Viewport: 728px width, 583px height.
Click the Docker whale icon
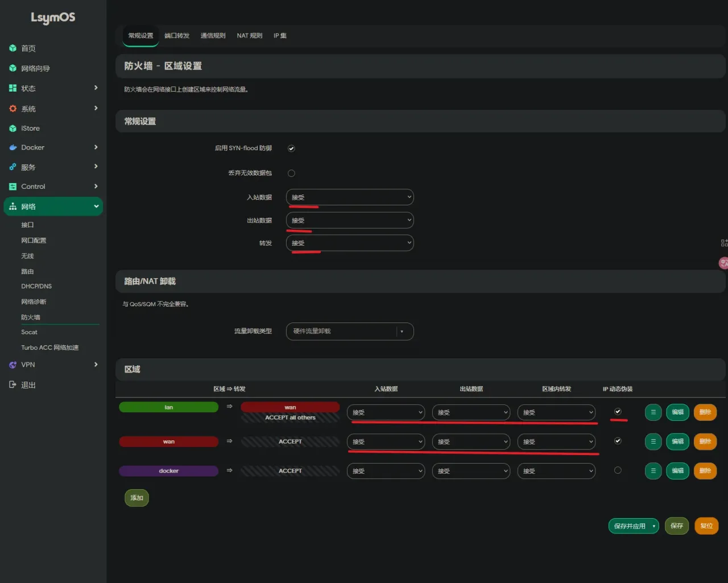[13, 147]
